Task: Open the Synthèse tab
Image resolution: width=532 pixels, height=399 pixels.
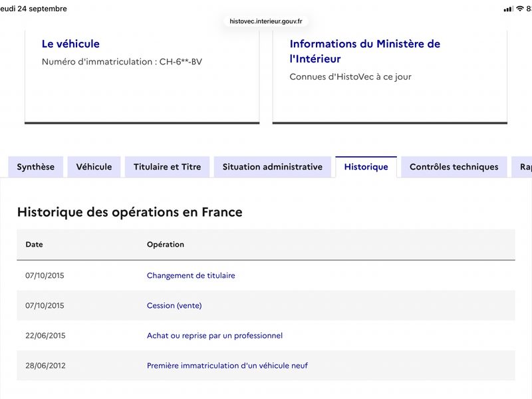Action: tap(36, 167)
